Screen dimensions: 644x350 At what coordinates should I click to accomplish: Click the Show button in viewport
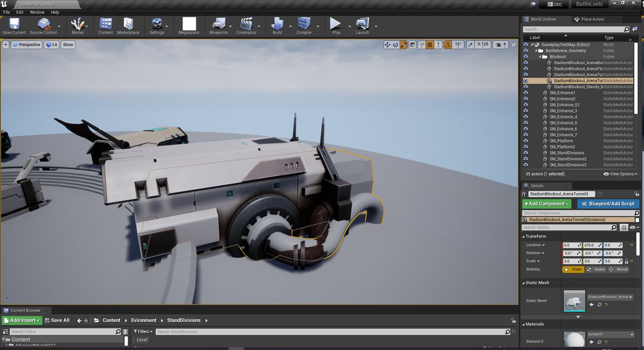click(x=68, y=45)
